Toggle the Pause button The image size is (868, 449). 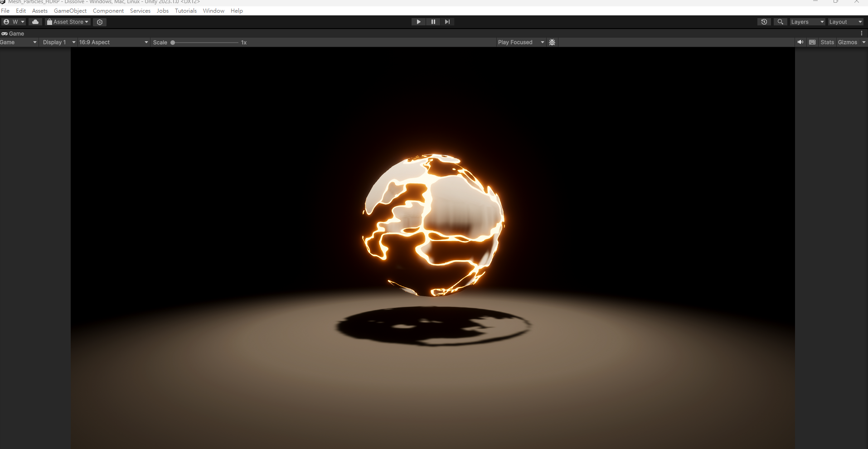point(433,22)
